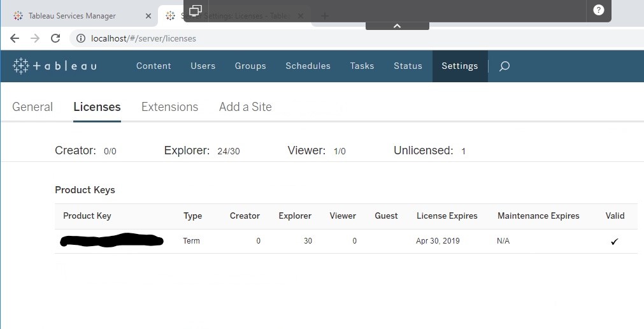Click the Viewer 1/0 license count
Image resolution: width=644 pixels, height=329 pixels.
(x=317, y=150)
